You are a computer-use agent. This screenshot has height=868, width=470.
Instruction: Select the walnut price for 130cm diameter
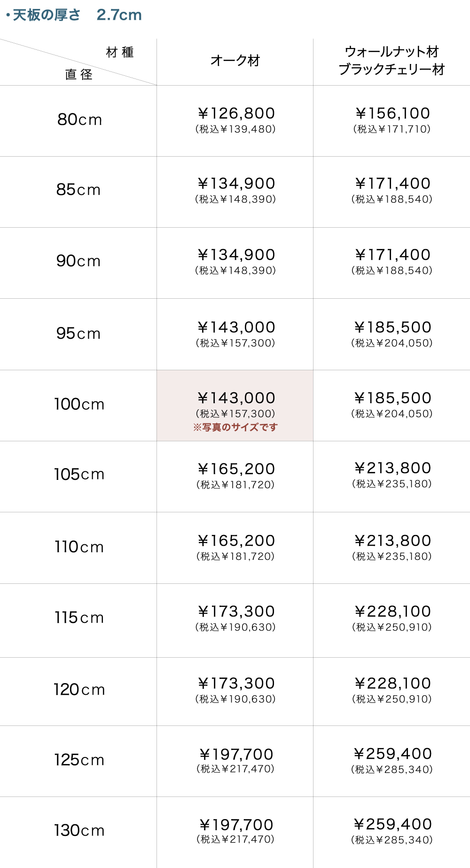[392, 825]
